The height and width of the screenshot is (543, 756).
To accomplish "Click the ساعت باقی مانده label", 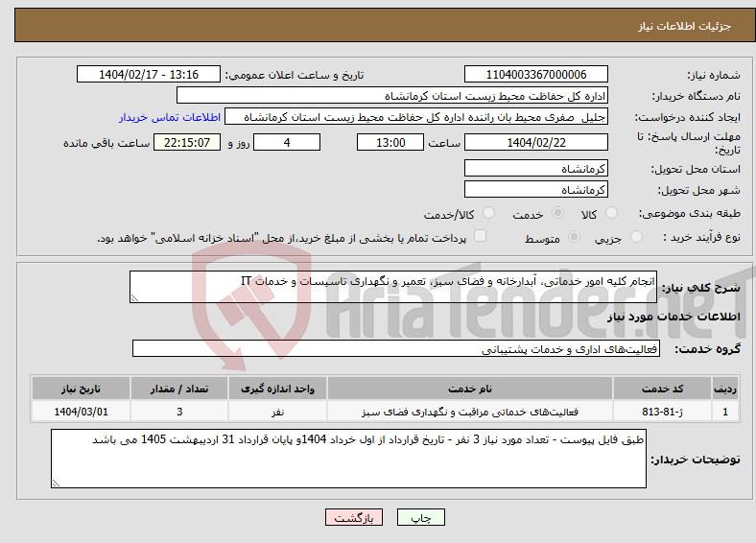I will point(106,143).
